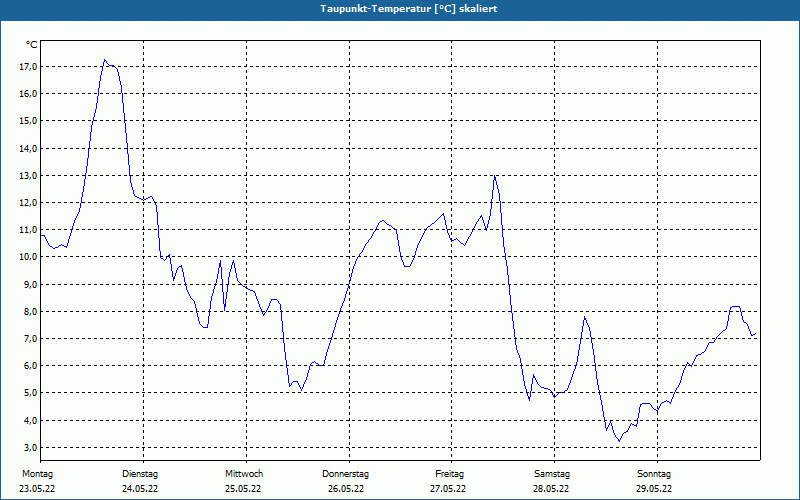Screen dimensions: 800x500
Task: Click the 5,0 y-axis label
Action: tap(30, 392)
